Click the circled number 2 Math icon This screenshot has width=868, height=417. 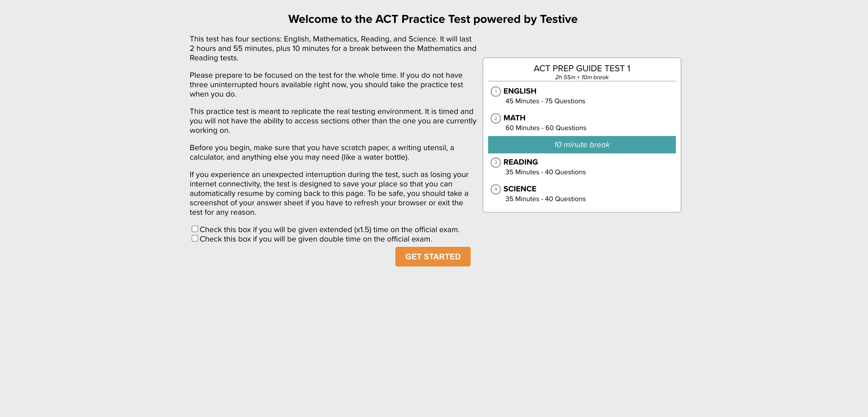(495, 118)
